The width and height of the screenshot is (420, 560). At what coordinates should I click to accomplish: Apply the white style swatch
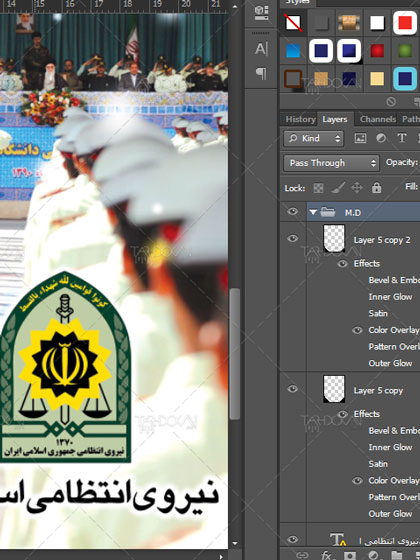click(x=377, y=23)
